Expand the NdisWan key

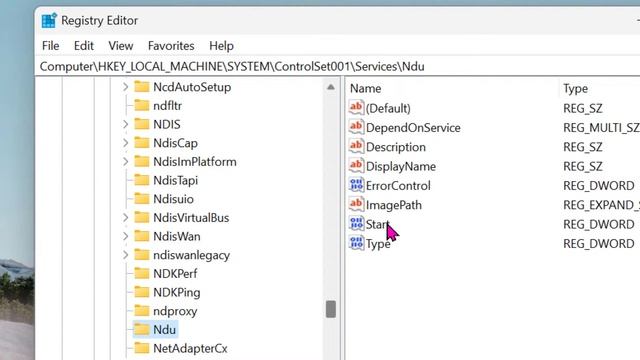pyautogui.click(x=125, y=236)
